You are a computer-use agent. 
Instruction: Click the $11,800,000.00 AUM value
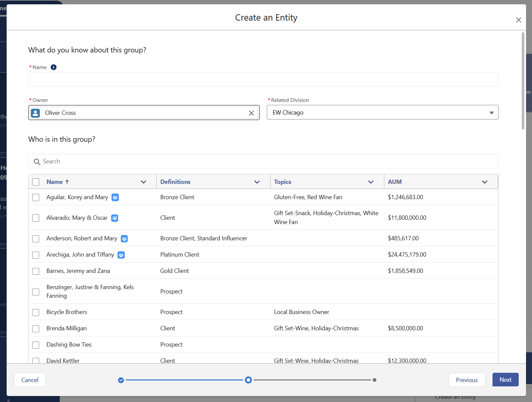tap(407, 218)
